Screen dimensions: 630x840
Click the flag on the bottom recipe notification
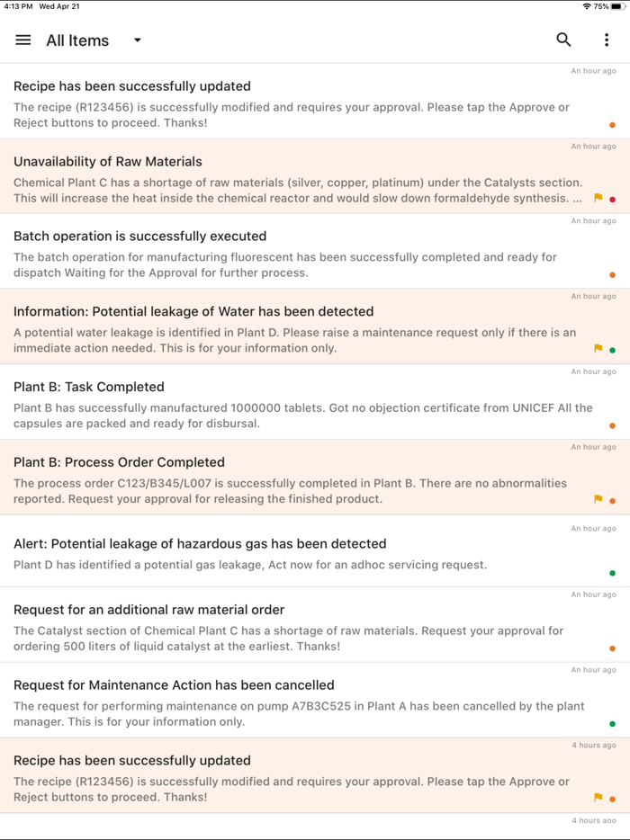click(x=598, y=799)
